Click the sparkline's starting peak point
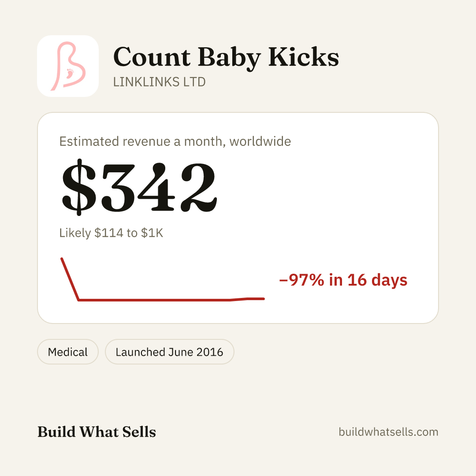Viewport: 476px width, 476px height. coord(62,259)
